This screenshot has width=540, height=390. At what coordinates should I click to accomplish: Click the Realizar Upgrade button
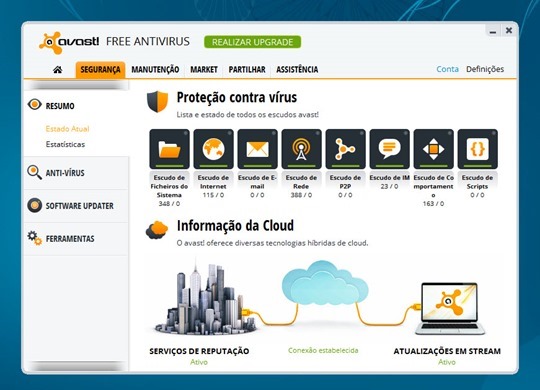pos(252,42)
